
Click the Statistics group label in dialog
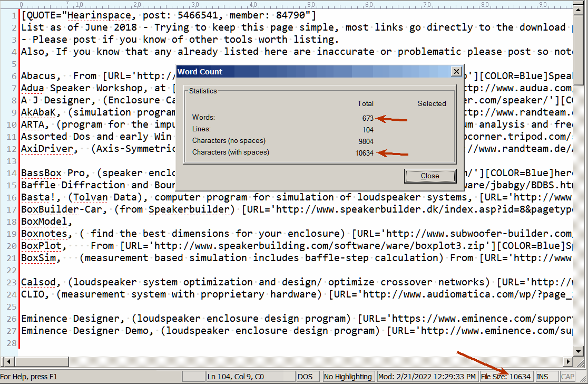tap(203, 91)
